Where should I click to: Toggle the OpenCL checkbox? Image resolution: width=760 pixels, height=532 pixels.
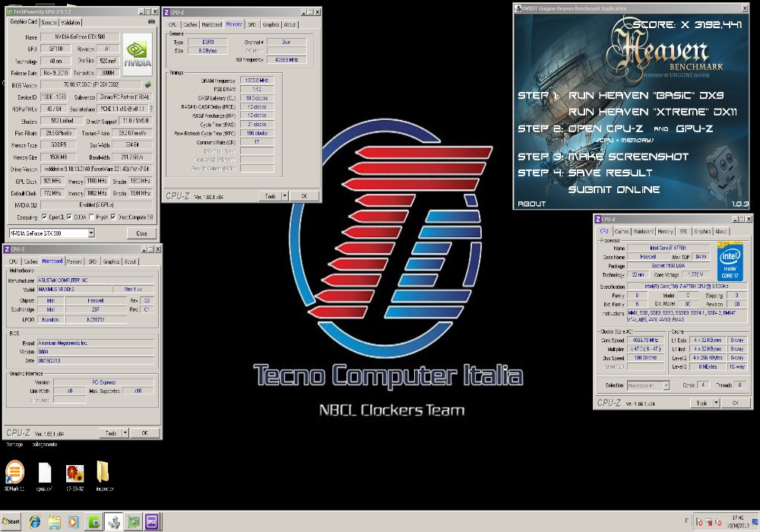(x=45, y=217)
